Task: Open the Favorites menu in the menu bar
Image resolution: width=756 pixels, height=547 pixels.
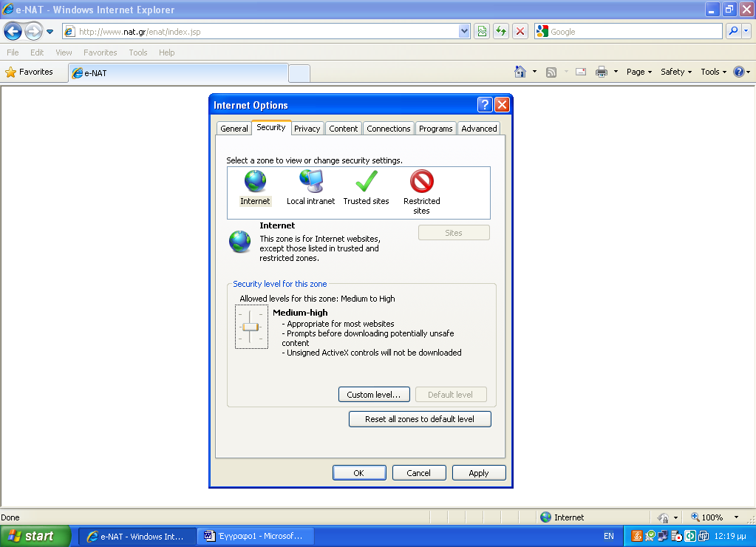Action: pos(101,52)
